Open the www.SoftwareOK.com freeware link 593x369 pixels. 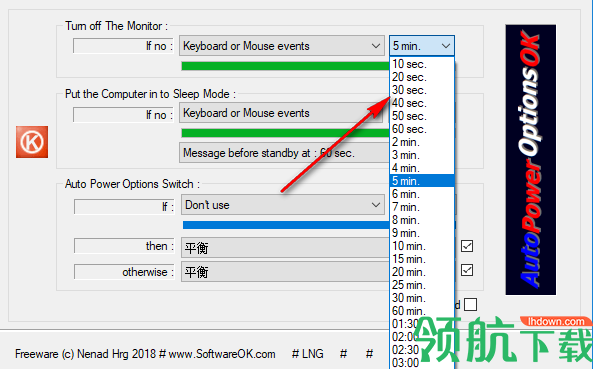222,354
